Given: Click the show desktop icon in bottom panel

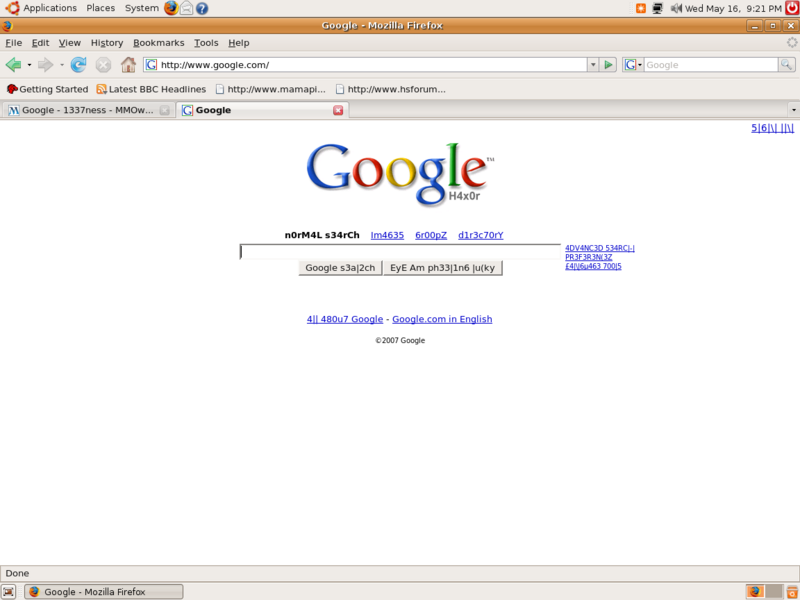Looking at the screenshot, I should coord(9,592).
